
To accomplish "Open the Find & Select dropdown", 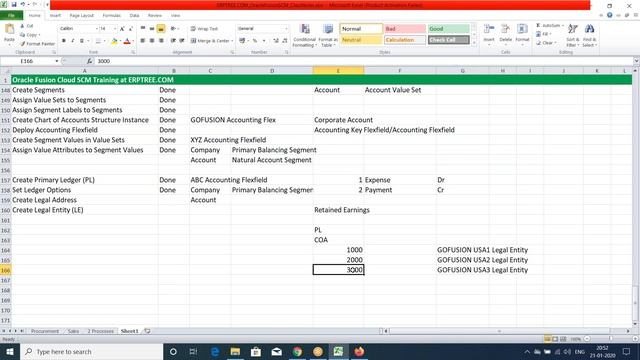I will click(589, 35).
